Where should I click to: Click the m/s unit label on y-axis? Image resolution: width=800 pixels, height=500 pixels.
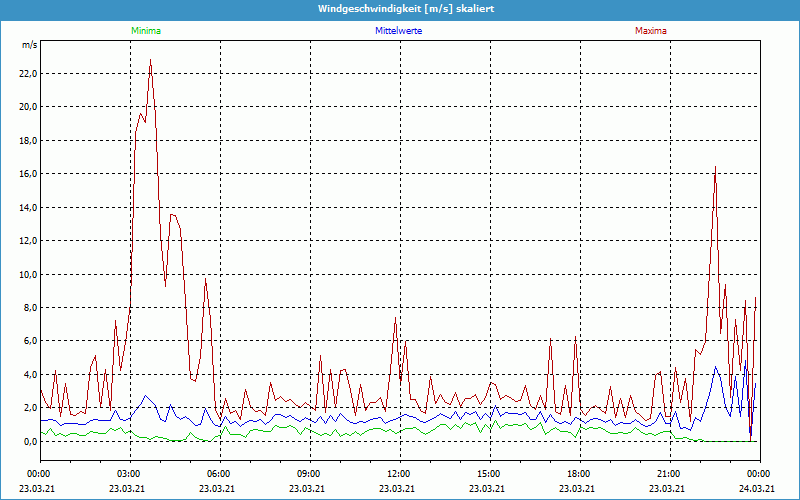pos(29,45)
